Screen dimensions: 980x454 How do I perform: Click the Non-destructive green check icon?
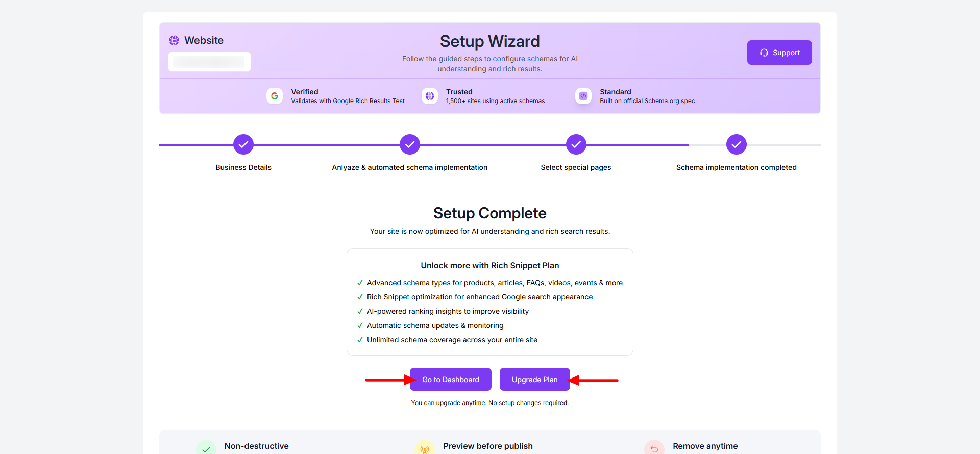(x=206, y=448)
